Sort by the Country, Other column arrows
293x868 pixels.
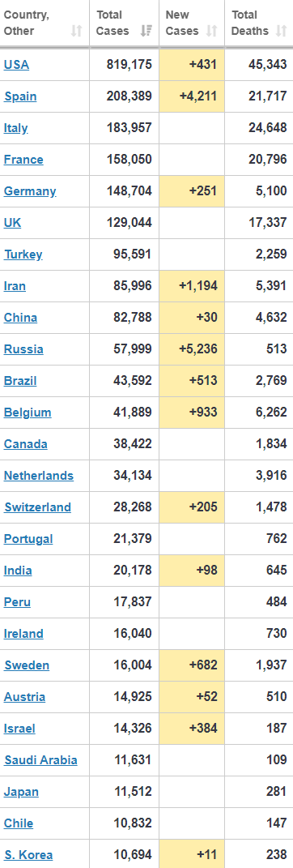coord(76,31)
